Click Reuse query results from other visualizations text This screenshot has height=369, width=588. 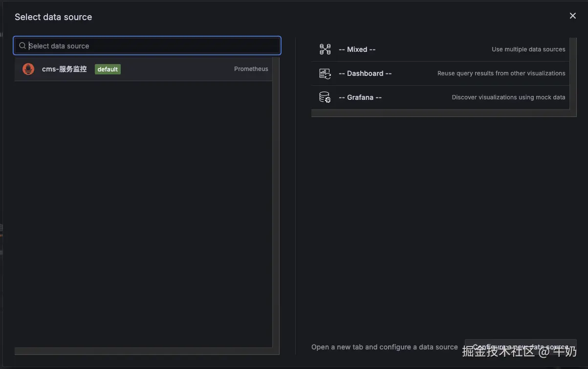501,72
